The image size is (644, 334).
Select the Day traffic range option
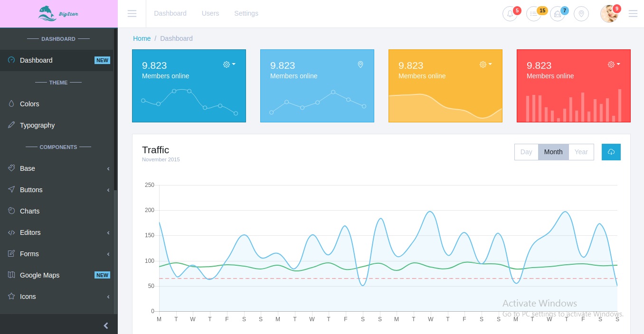[x=526, y=152]
